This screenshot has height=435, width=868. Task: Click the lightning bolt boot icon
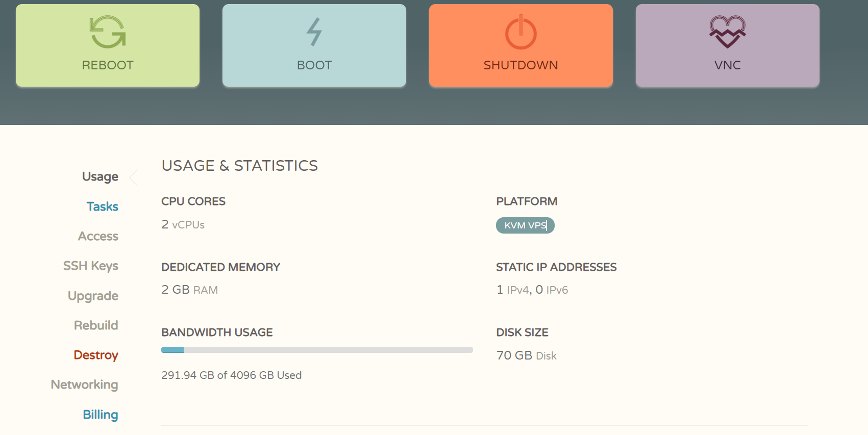pyautogui.click(x=314, y=32)
